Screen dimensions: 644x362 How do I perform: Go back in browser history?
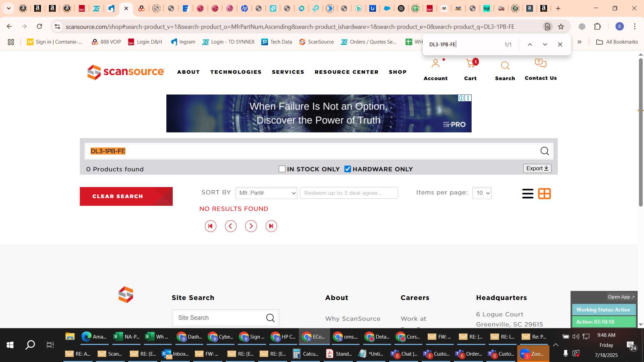click(9, 26)
